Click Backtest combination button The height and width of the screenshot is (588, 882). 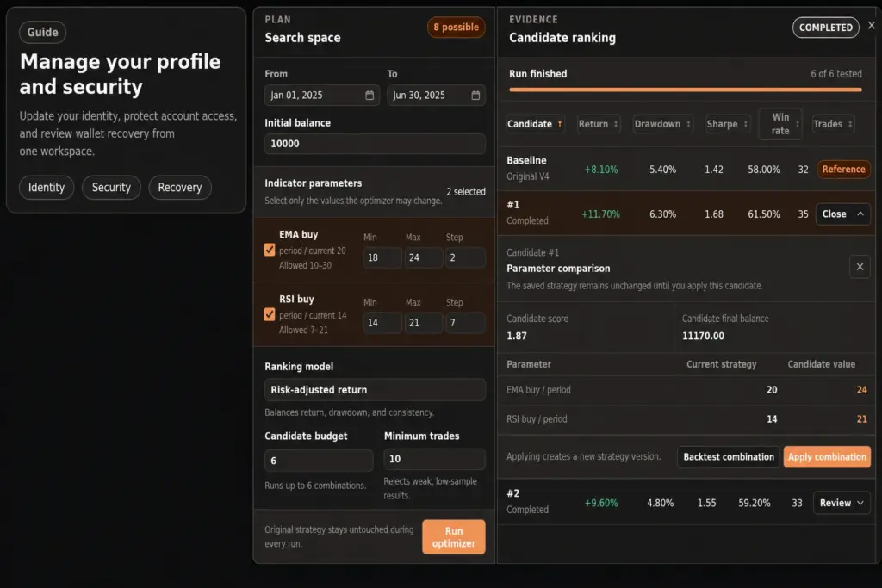[x=729, y=457]
